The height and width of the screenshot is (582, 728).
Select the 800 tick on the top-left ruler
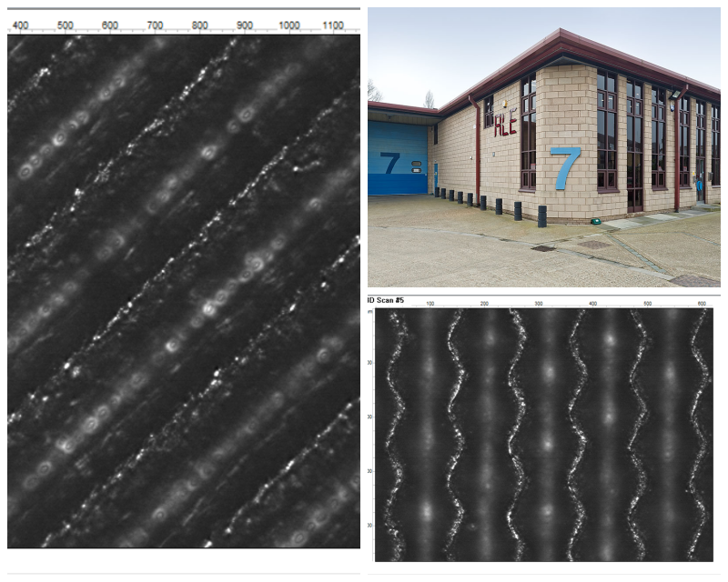coord(199,25)
